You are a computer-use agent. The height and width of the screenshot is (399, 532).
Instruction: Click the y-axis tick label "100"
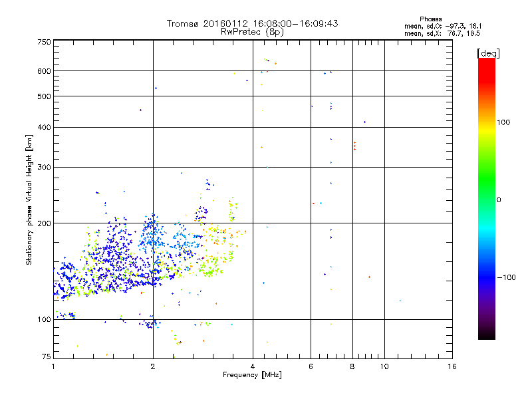(44, 320)
